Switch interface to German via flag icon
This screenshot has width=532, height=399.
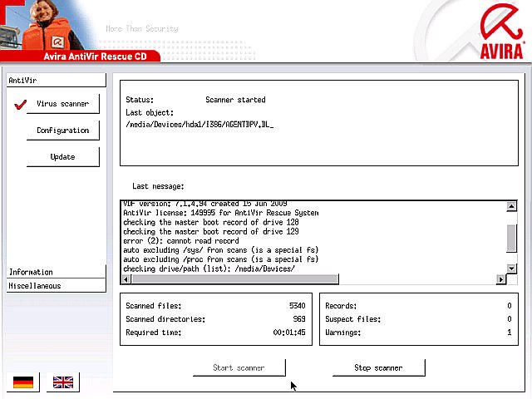point(23,382)
